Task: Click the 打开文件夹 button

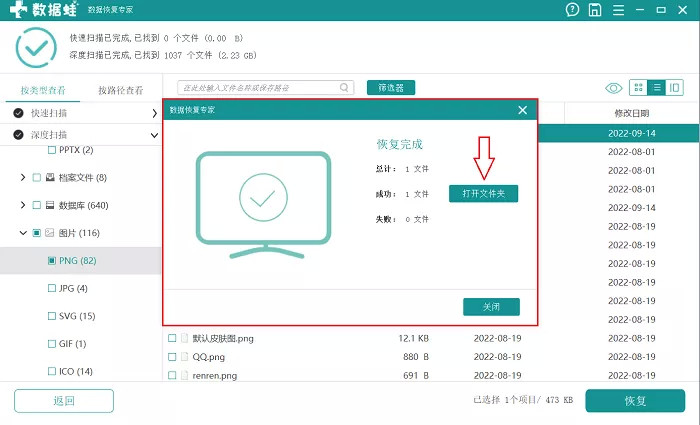Action: pos(483,194)
